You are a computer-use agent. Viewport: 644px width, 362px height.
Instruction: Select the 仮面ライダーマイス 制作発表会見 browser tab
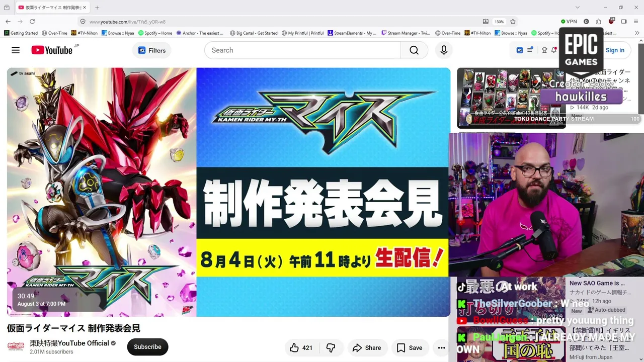click(52, 8)
